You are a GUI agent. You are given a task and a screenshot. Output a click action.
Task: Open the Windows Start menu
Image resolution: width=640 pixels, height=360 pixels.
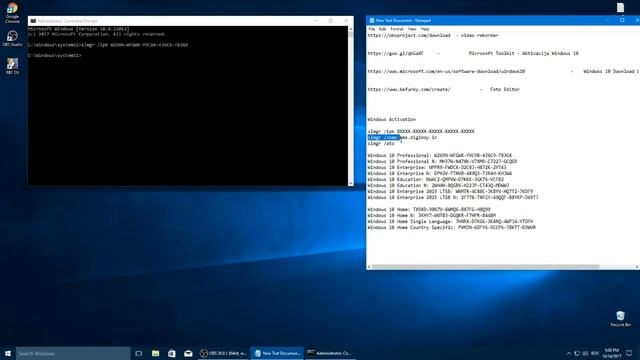coord(8,353)
